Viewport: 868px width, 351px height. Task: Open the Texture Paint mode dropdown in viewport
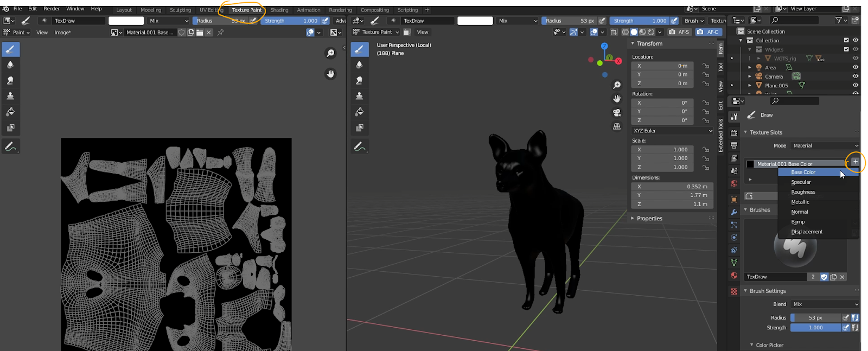tap(376, 32)
